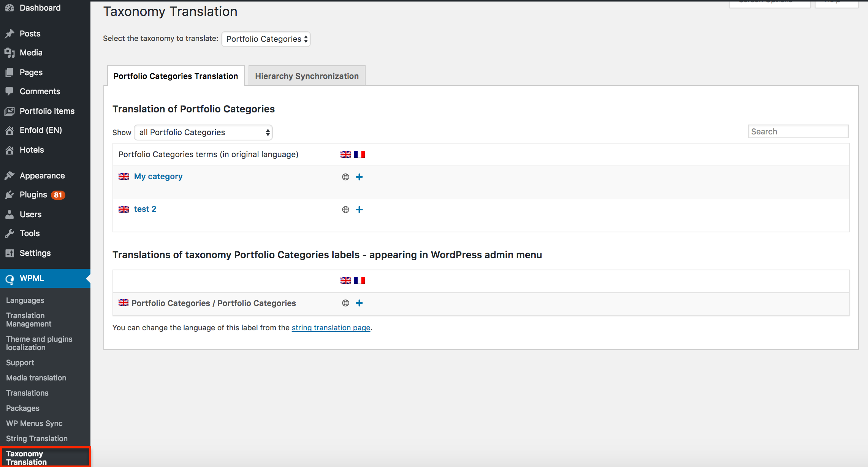Open Translation Management submenu item
The image size is (868, 467).
(x=29, y=320)
